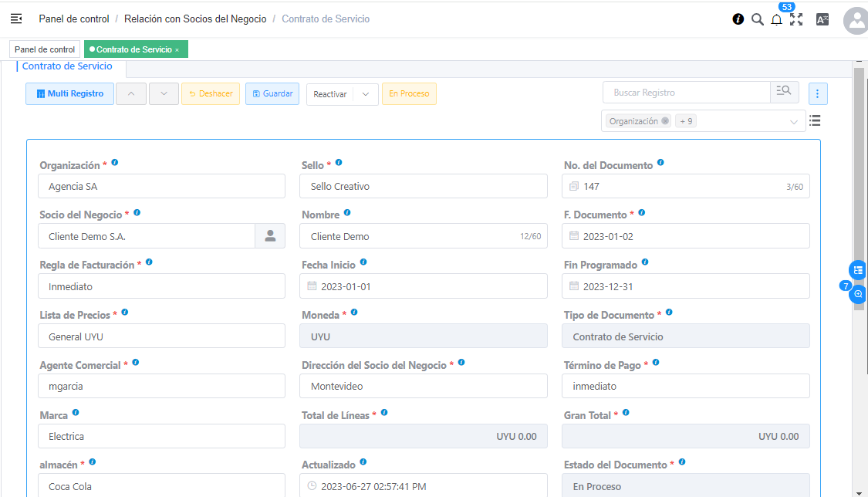The height and width of the screenshot is (497, 868).
Task: Click the info icon next to Sello
Action: (339, 164)
